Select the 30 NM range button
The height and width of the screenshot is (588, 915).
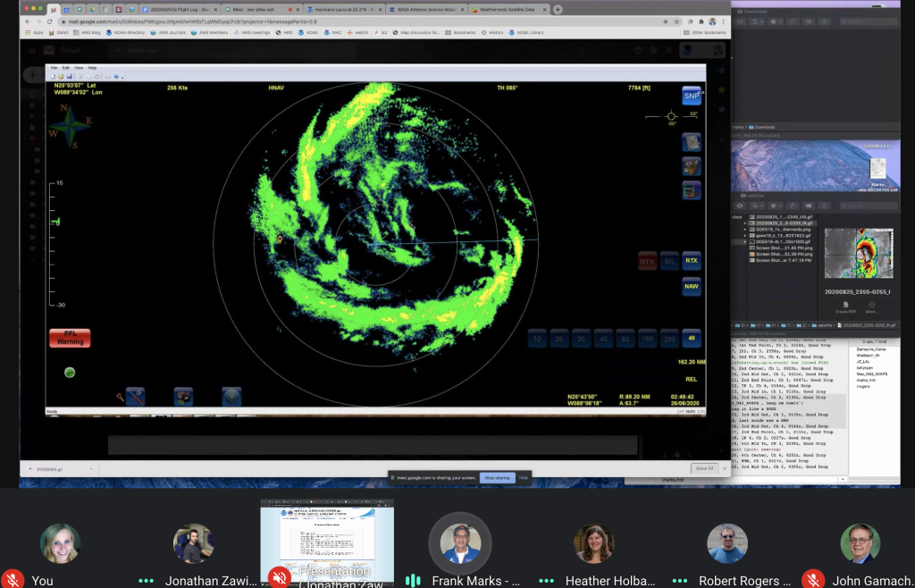581,339
